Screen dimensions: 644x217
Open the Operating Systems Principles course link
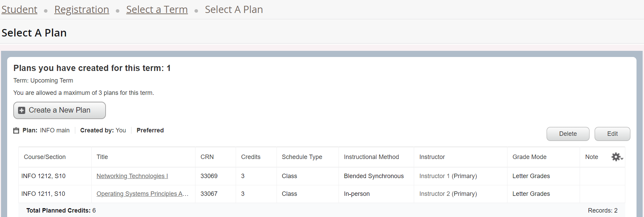pos(142,194)
